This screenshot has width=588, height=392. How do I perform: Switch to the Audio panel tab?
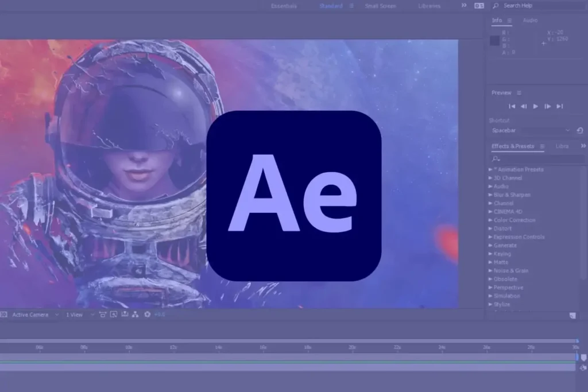pyautogui.click(x=530, y=20)
